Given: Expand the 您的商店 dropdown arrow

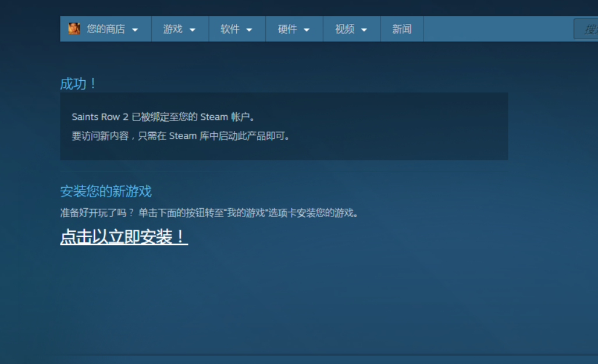Looking at the screenshot, I should [135, 30].
